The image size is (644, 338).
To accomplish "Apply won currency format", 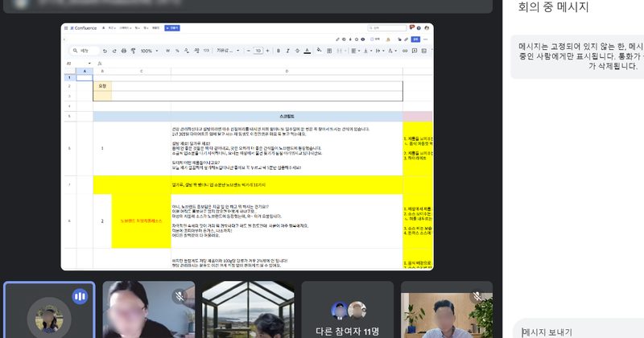I will 167,51.
